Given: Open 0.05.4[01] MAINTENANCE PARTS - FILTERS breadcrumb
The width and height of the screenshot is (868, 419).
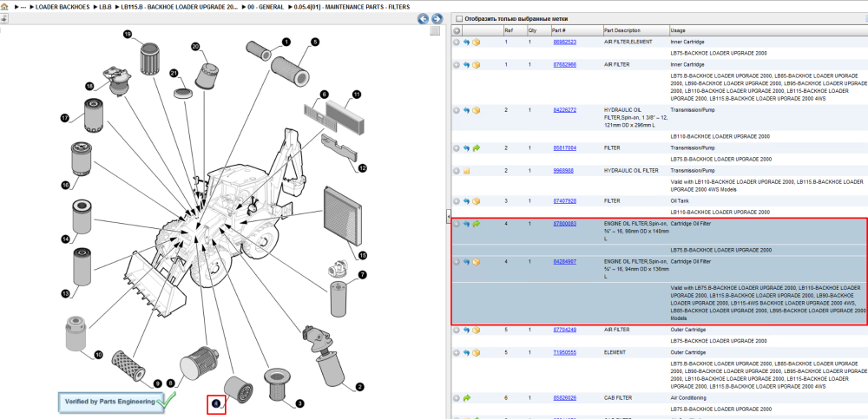Looking at the screenshot, I should [x=352, y=7].
